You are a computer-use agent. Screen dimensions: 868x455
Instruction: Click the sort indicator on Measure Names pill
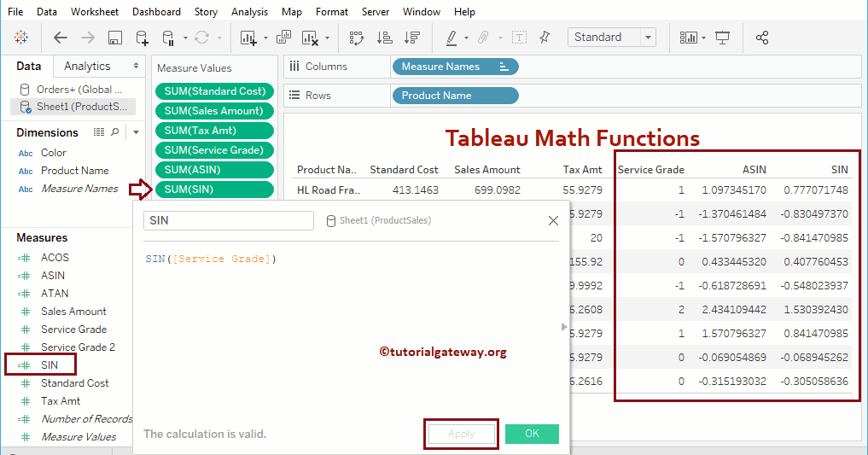pyautogui.click(x=504, y=67)
